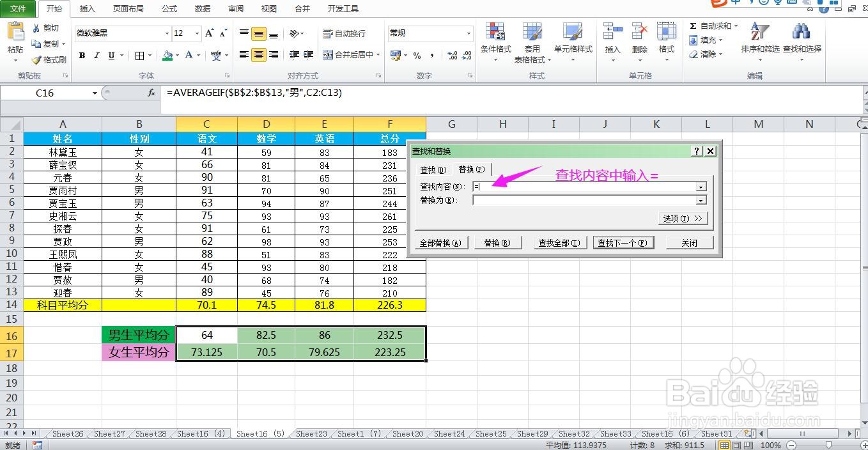This screenshot has width=868, height=450.
Task: Switch to Insert ribbon tab
Action: [x=88, y=9]
